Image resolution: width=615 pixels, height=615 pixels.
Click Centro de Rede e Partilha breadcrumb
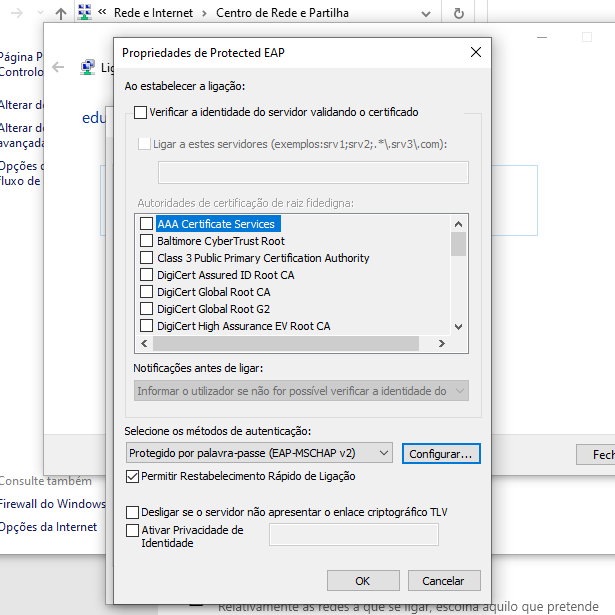pyautogui.click(x=282, y=13)
